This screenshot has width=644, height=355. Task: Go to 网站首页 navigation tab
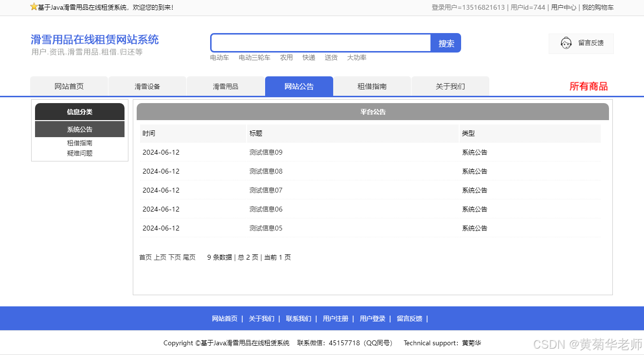[x=69, y=86]
